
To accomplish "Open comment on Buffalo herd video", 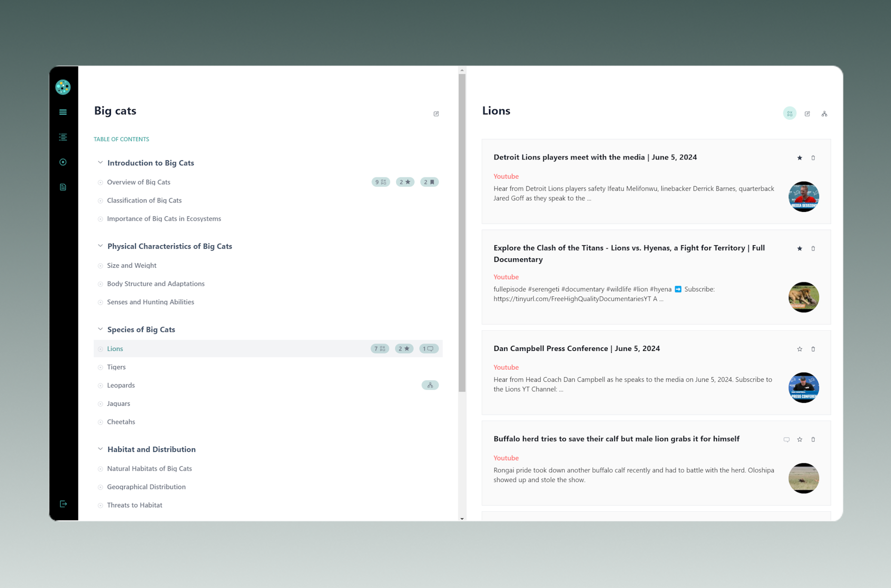I will point(787,440).
